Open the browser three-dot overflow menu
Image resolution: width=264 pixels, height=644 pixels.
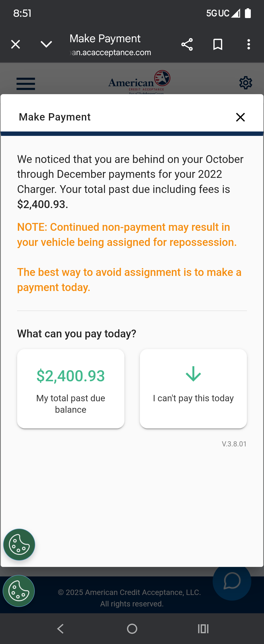(248, 44)
